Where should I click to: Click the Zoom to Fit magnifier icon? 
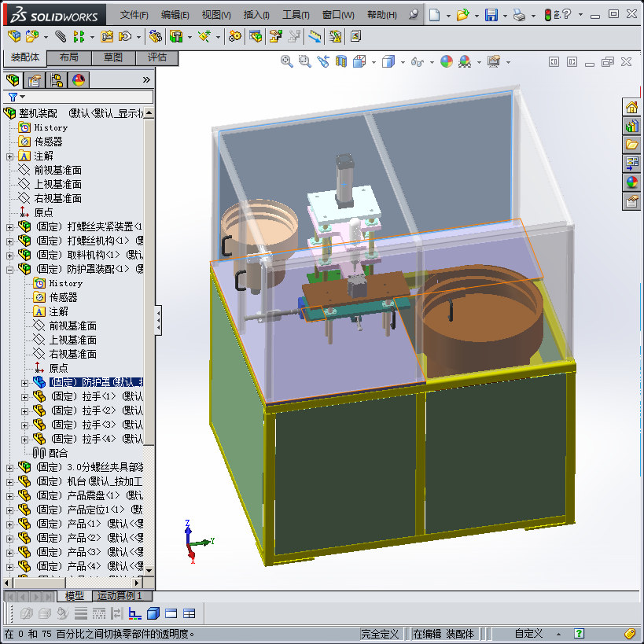pos(287,61)
